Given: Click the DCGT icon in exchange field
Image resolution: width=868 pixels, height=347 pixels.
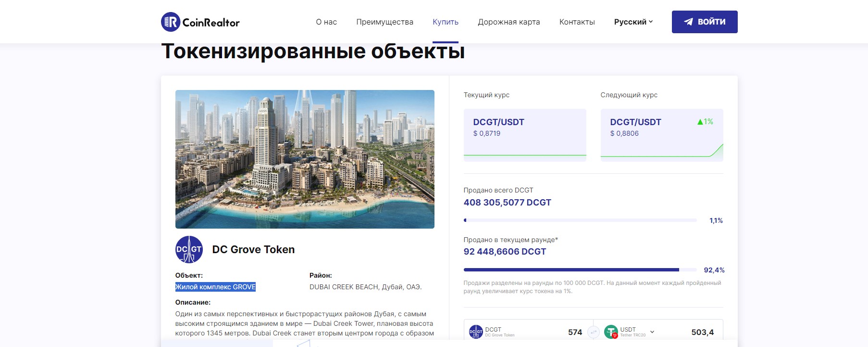Looking at the screenshot, I should pyautogui.click(x=476, y=332).
